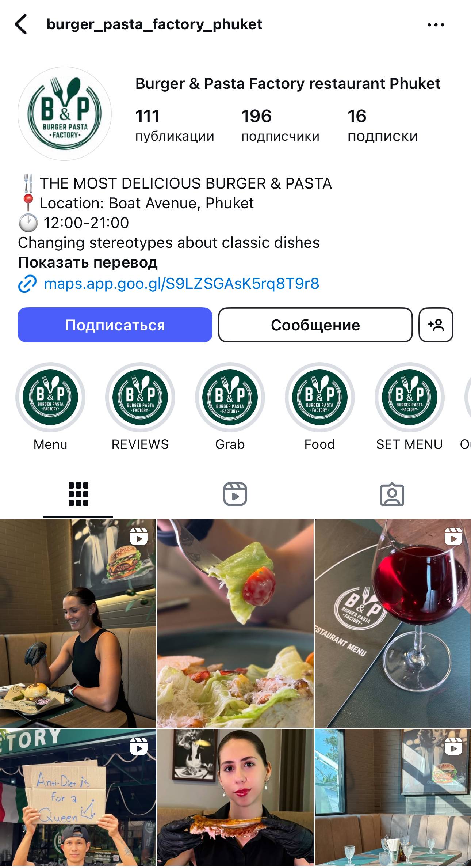Switch to the posts grid tab
471x868 pixels.
[78, 494]
